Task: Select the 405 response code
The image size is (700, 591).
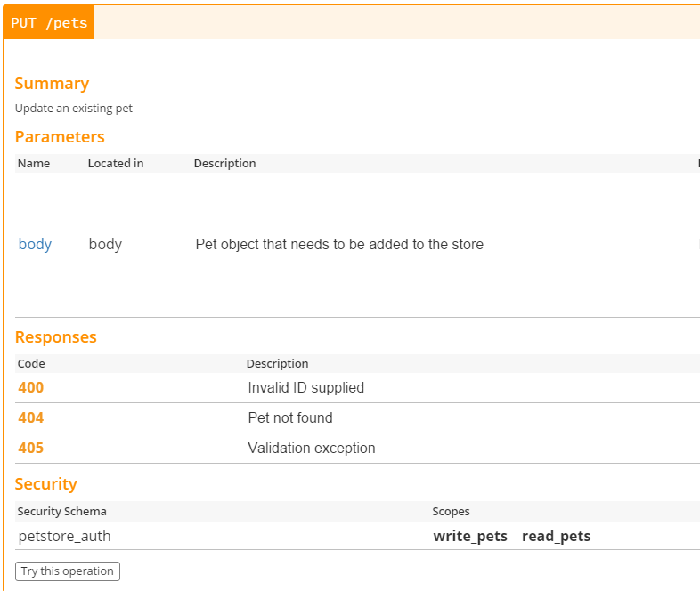Action: pyautogui.click(x=30, y=449)
